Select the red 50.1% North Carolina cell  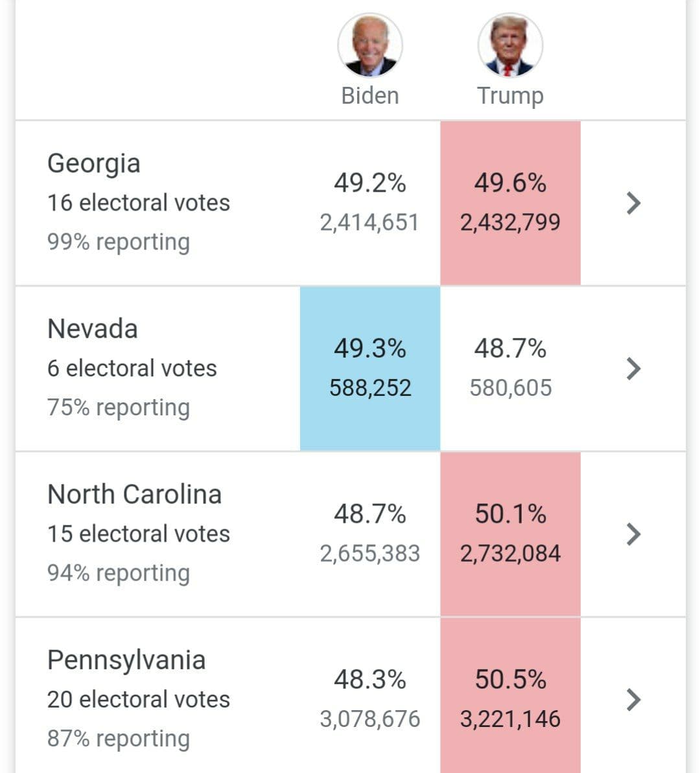coord(510,534)
